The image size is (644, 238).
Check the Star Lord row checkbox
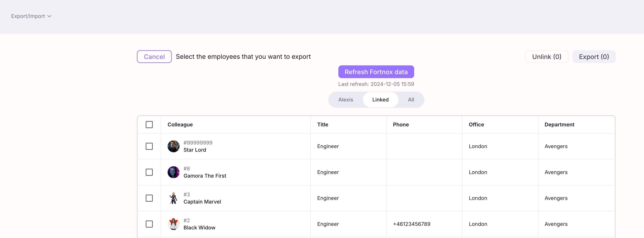pos(149,146)
